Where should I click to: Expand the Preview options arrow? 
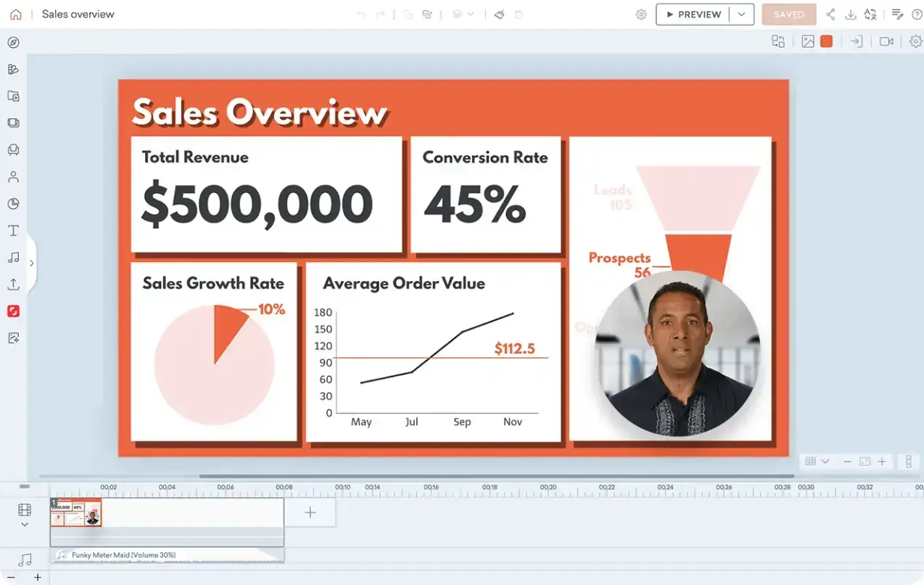[x=741, y=15]
